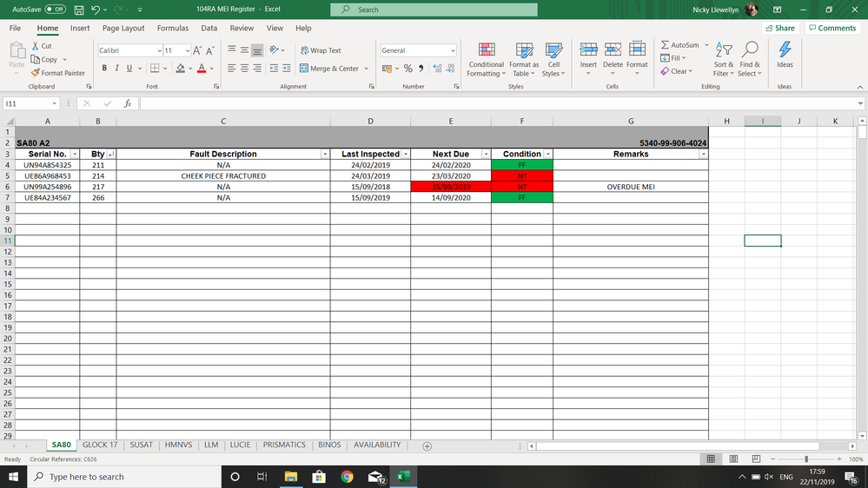Increase the font size
The height and width of the screenshot is (488, 868).
[197, 50]
